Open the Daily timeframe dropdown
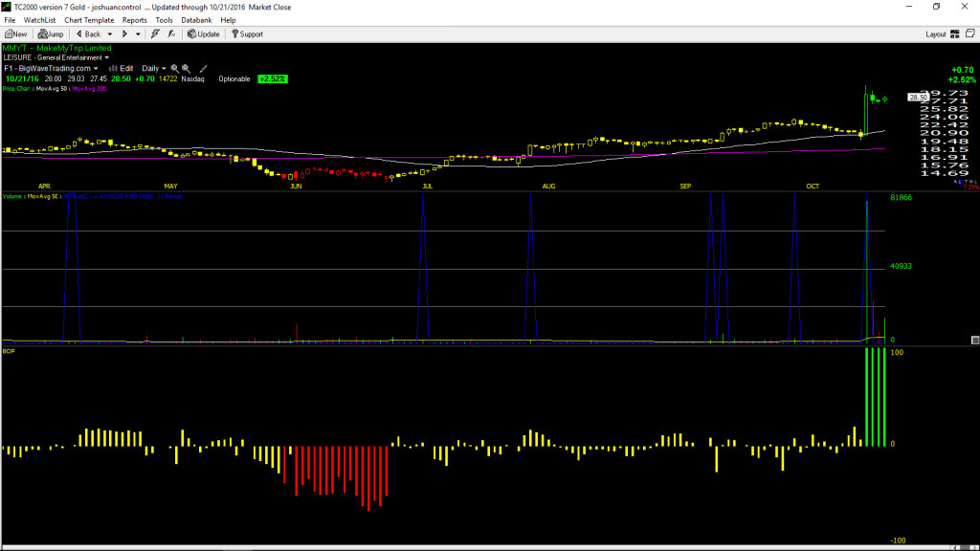The width and height of the screenshot is (980, 551). click(x=154, y=69)
